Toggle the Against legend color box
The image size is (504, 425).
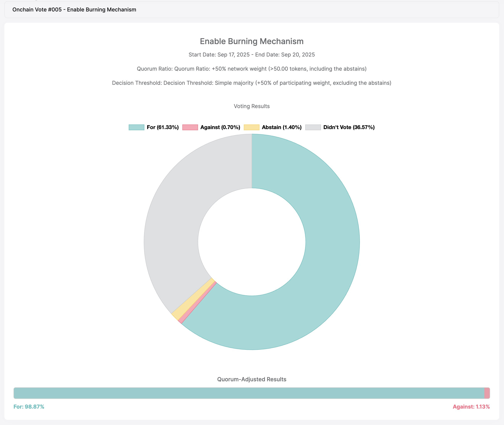(x=190, y=127)
